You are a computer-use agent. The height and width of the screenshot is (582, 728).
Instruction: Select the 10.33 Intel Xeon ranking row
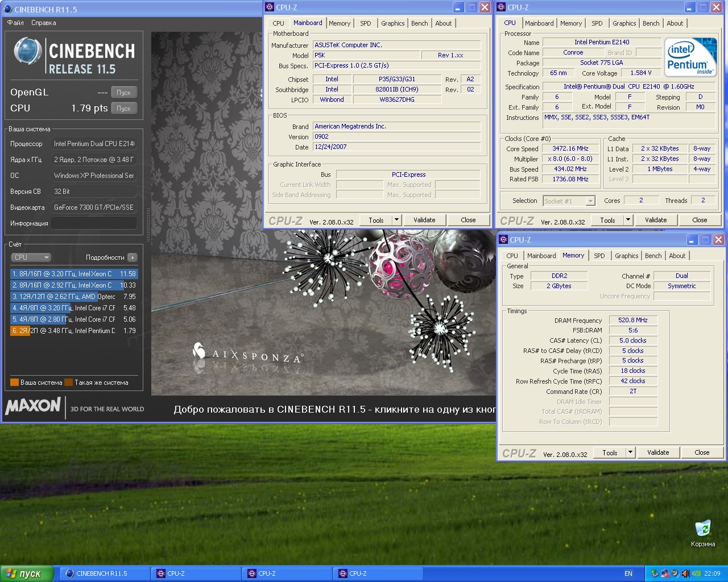74,285
